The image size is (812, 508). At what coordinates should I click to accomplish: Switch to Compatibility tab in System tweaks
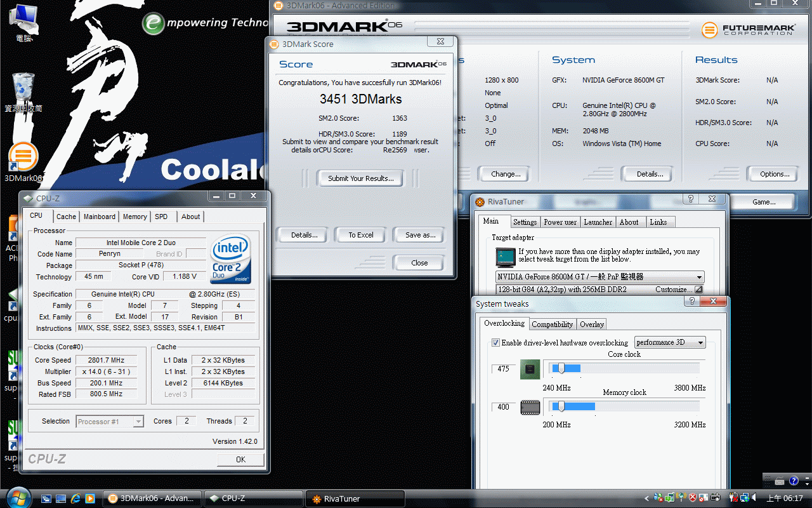(552, 324)
